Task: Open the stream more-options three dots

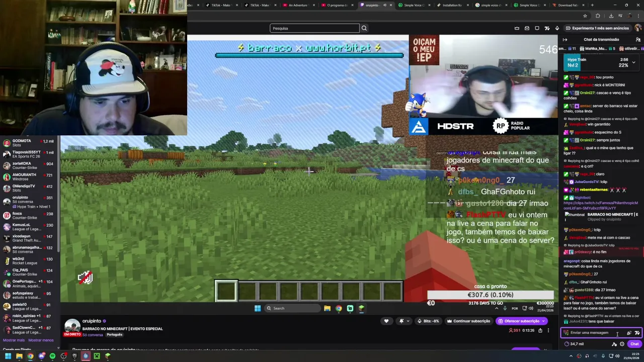Action: (548, 330)
